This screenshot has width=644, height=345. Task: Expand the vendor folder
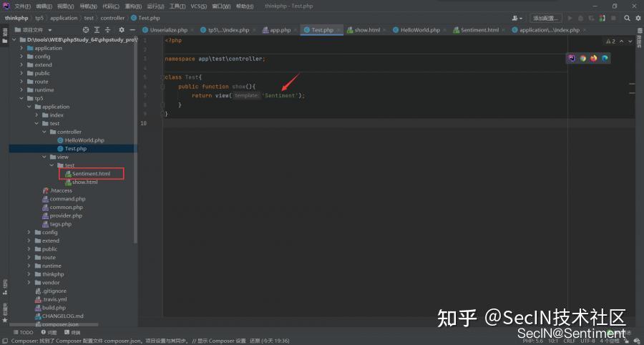click(x=29, y=283)
